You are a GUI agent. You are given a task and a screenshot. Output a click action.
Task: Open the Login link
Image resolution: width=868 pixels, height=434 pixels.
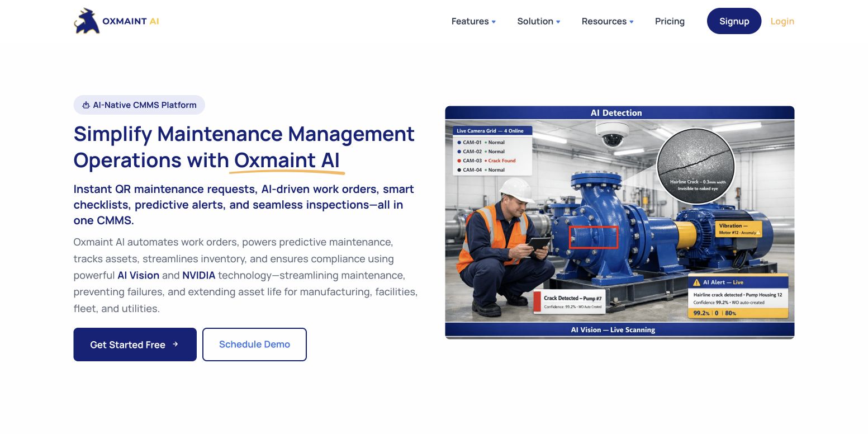click(782, 21)
